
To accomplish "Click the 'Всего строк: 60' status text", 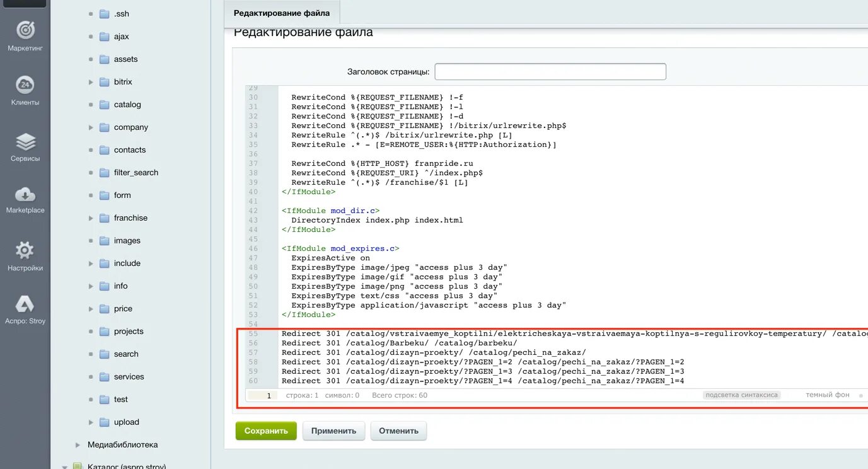I will [400, 395].
